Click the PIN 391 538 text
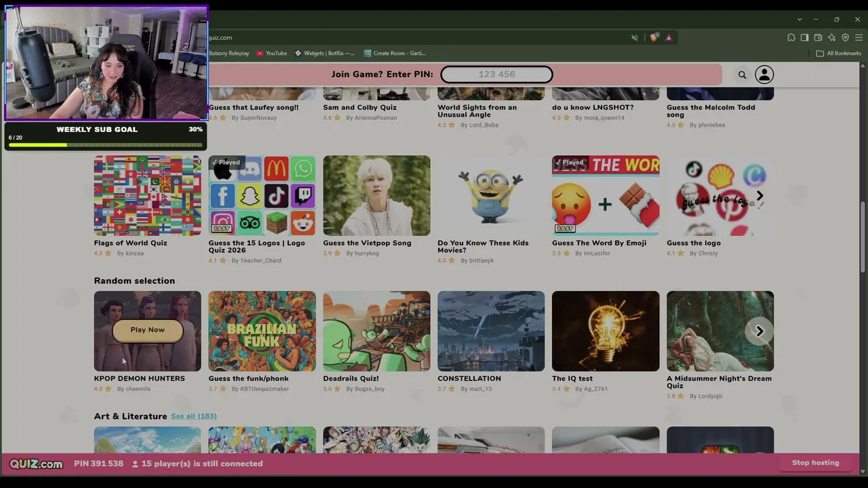868x488 pixels. coord(98,464)
